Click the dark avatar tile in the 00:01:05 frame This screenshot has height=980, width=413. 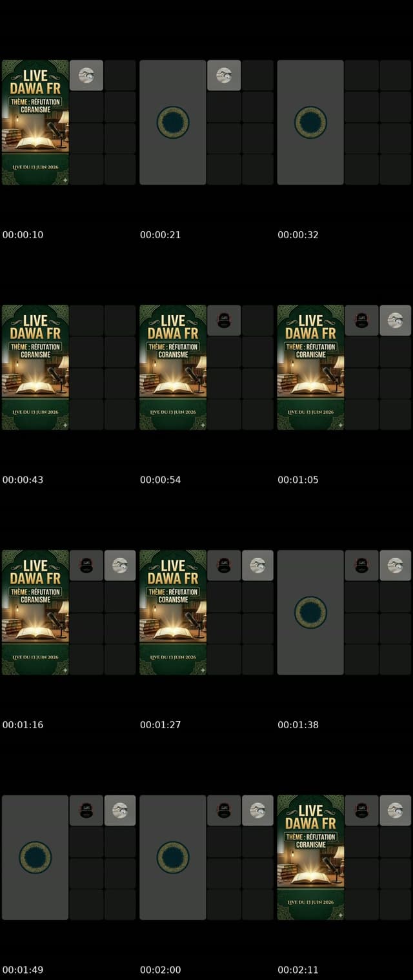coord(361,320)
